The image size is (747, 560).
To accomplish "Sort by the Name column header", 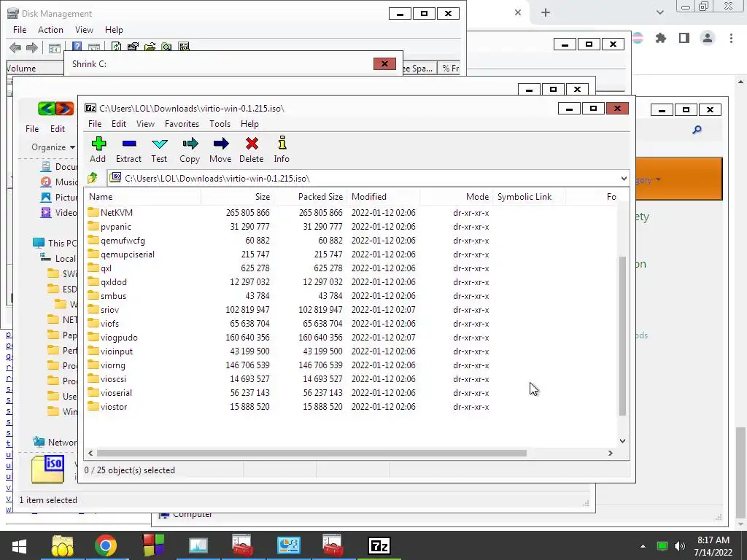I will (x=142, y=197).
